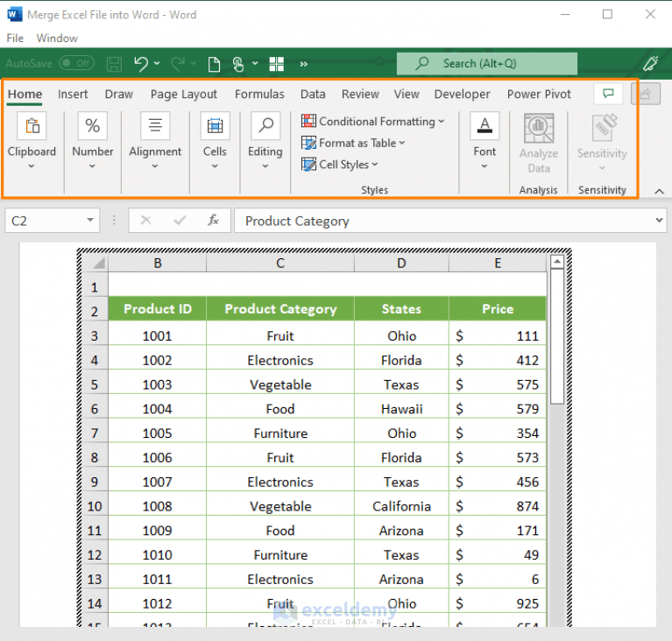
Task: Toggle the AutoSave switch
Action: click(77, 64)
